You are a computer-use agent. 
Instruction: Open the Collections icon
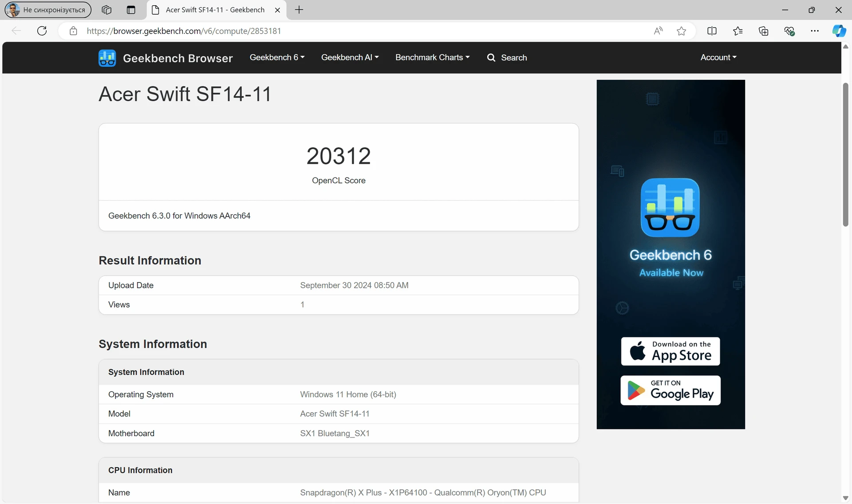(x=763, y=31)
